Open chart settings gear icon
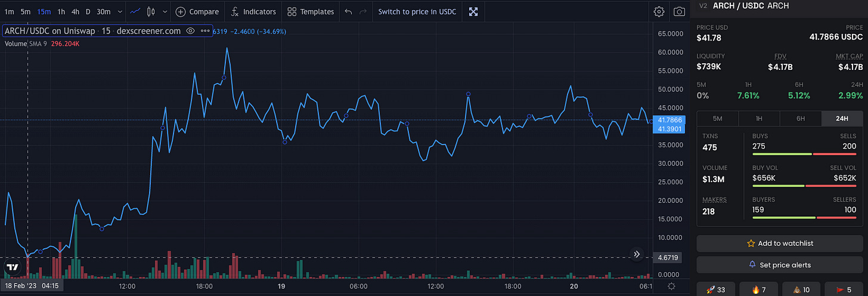 tap(659, 11)
